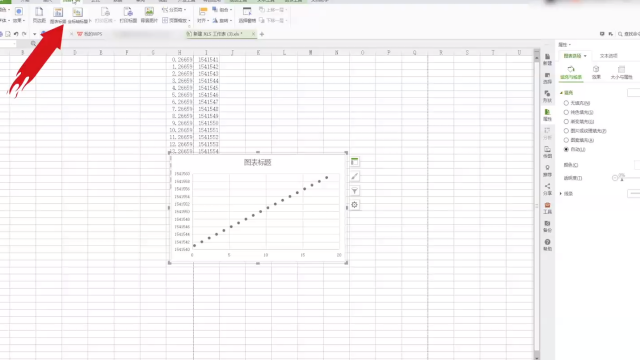The image size is (640, 360).
Task: Open chart settings gear icon
Action: (354, 204)
